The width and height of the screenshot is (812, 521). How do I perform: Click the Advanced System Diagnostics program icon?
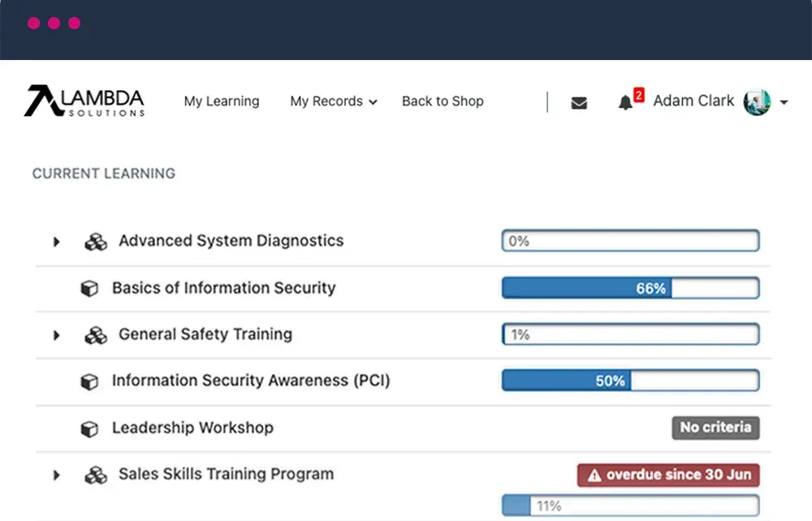coord(96,242)
